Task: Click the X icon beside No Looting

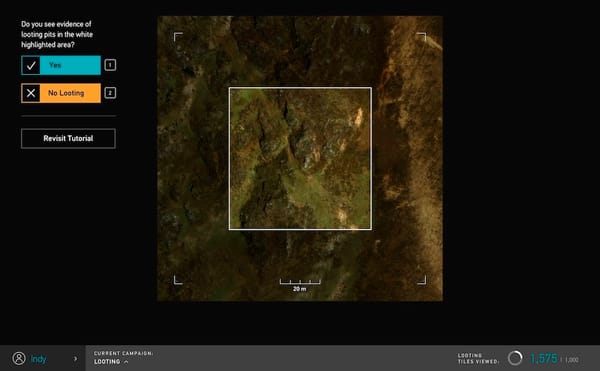Action: pos(31,93)
